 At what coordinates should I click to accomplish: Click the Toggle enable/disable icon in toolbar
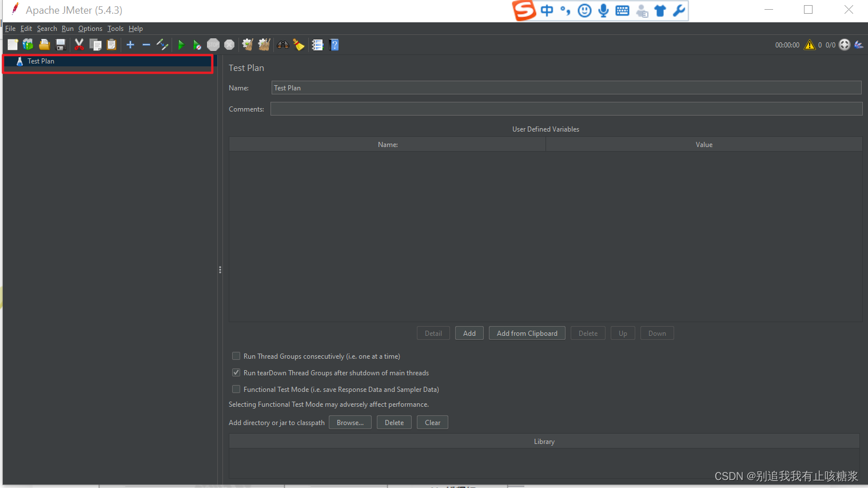pos(162,45)
